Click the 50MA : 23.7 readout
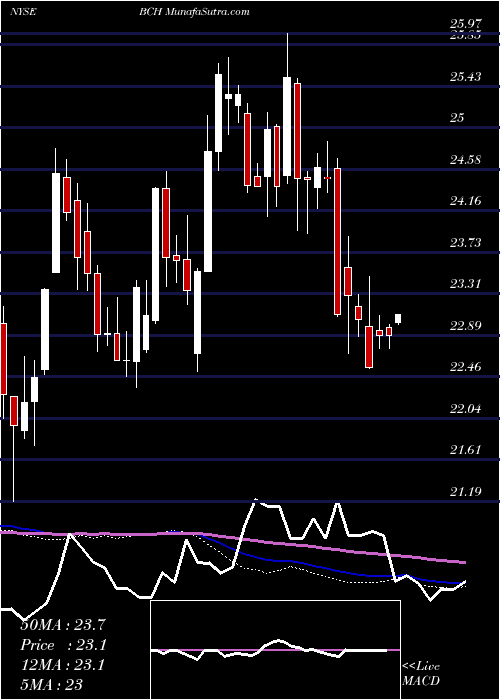 (63, 625)
